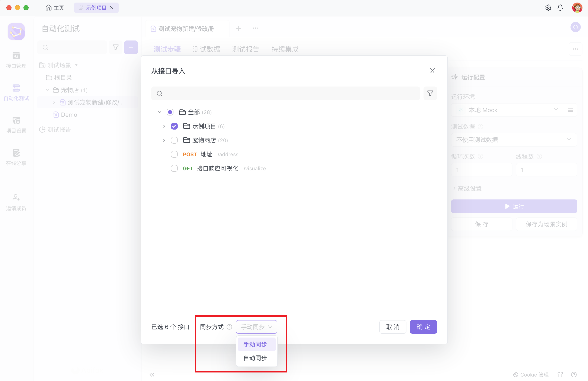Viewport: 588px width, 381px height.
Task: Click the 取消 cancel button
Action: tap(393, 327)
